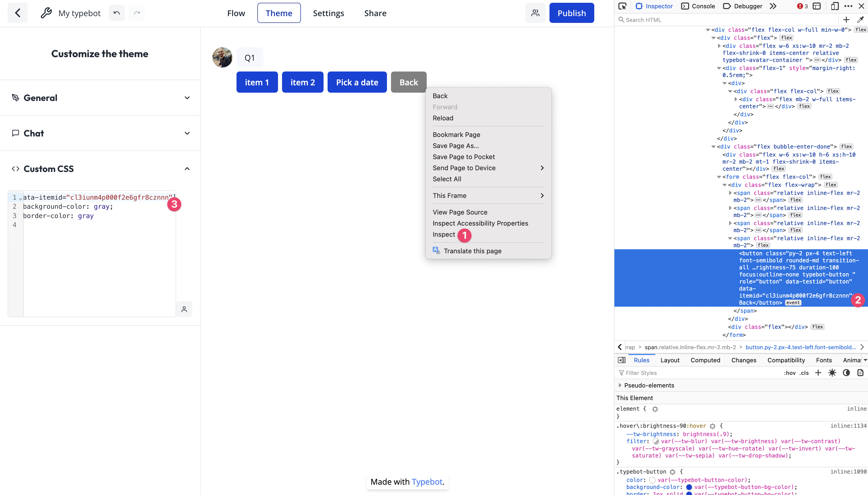Toggle dark color scheme simulation moon icon
Screen dimensions: 868x495
point(846,373)
